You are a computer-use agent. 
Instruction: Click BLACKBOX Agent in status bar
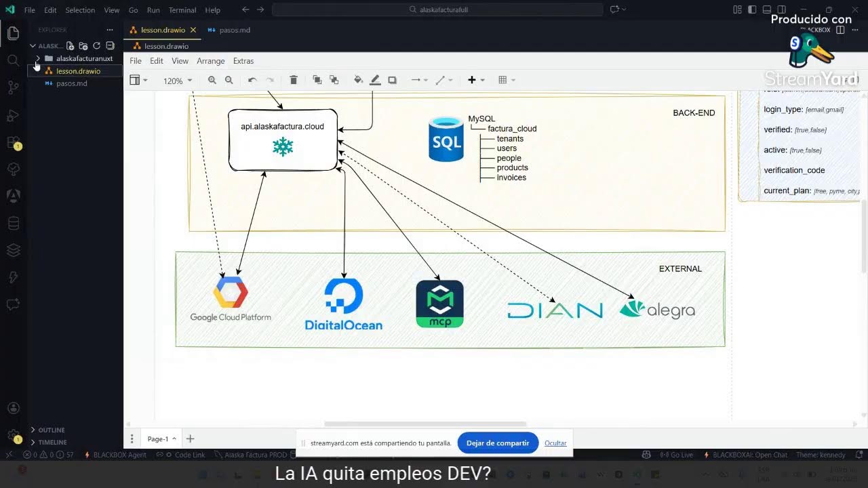coord(115,455)
